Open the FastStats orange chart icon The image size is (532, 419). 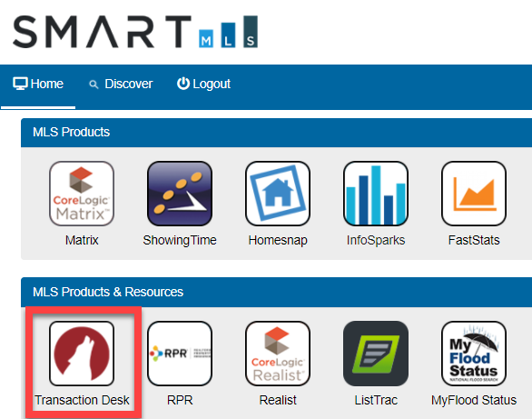coord(474,194)
